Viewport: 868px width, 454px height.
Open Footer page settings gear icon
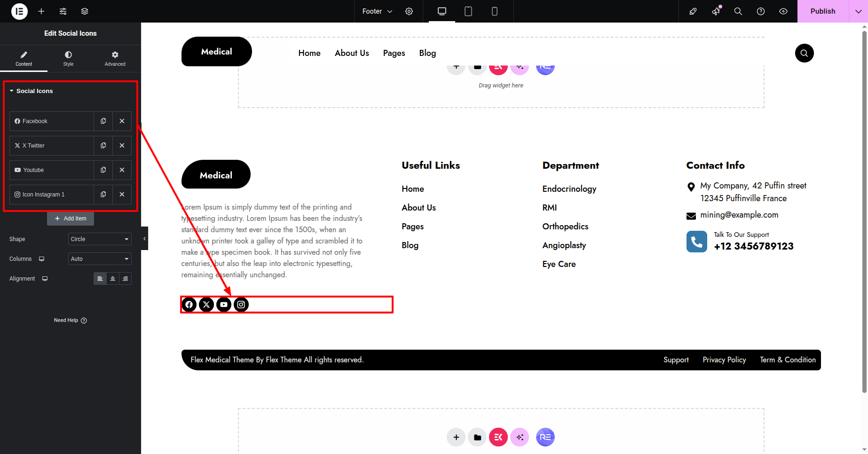[409, 11]
